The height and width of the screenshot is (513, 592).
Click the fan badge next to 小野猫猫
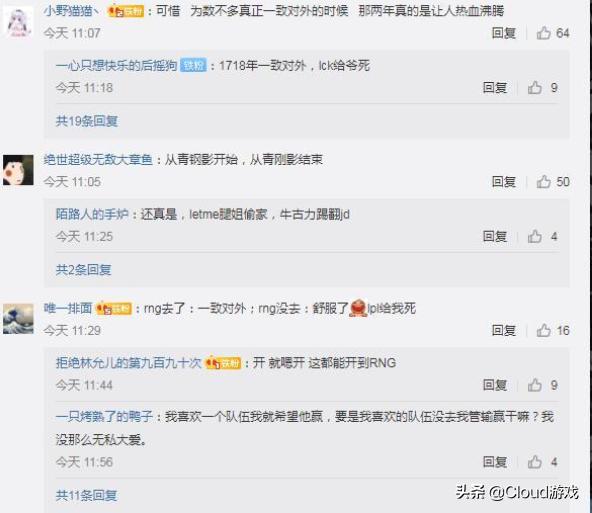pos(126,11)
